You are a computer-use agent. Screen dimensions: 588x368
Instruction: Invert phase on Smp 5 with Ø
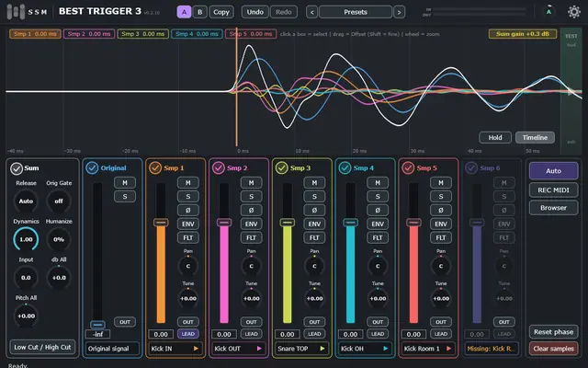441,211
